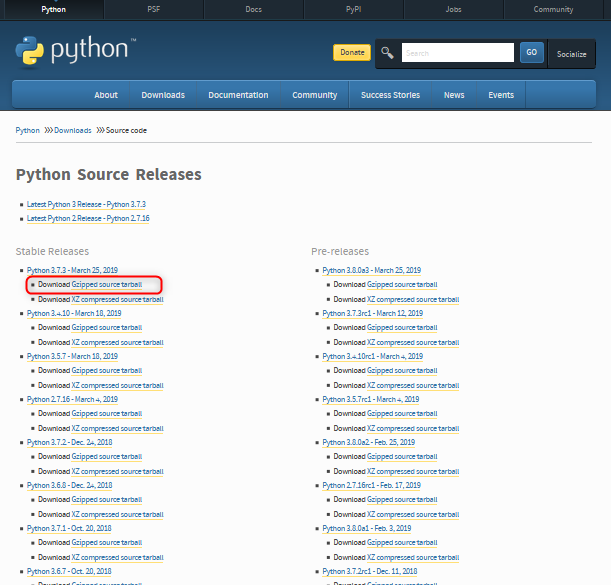Open the Python top bar tab
This screenshot has height=585, width=611.
click(53, 9)
